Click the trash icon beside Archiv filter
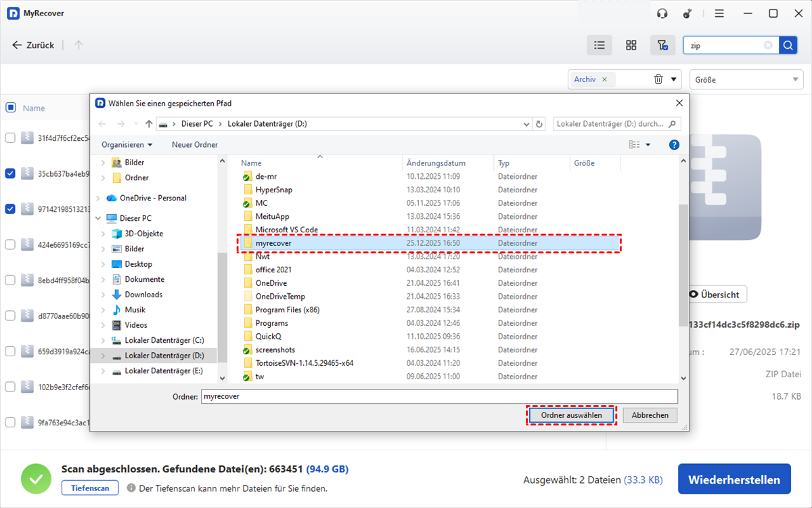This screenshot has height=508, width=812. click(658, 79)
